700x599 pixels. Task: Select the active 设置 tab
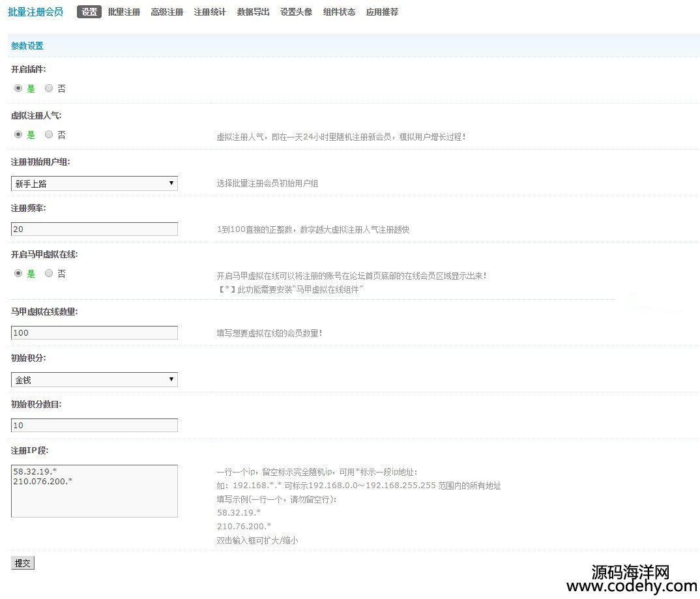pyautogui.click(x=89, y=12)
